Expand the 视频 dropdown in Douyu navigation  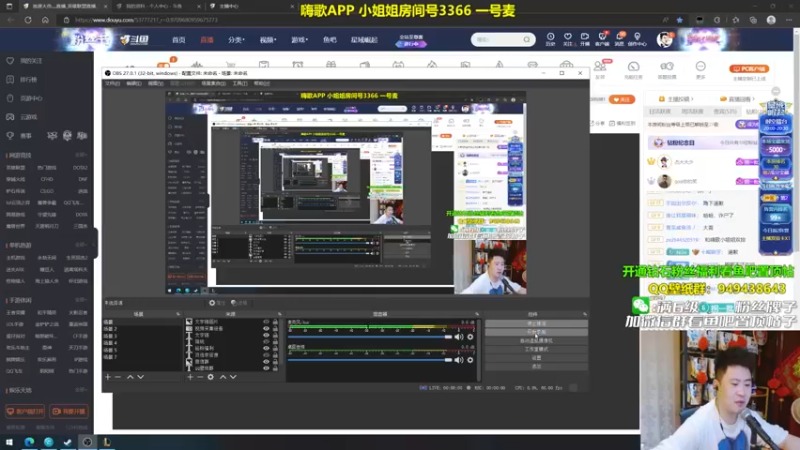click(x=268, y=39)
